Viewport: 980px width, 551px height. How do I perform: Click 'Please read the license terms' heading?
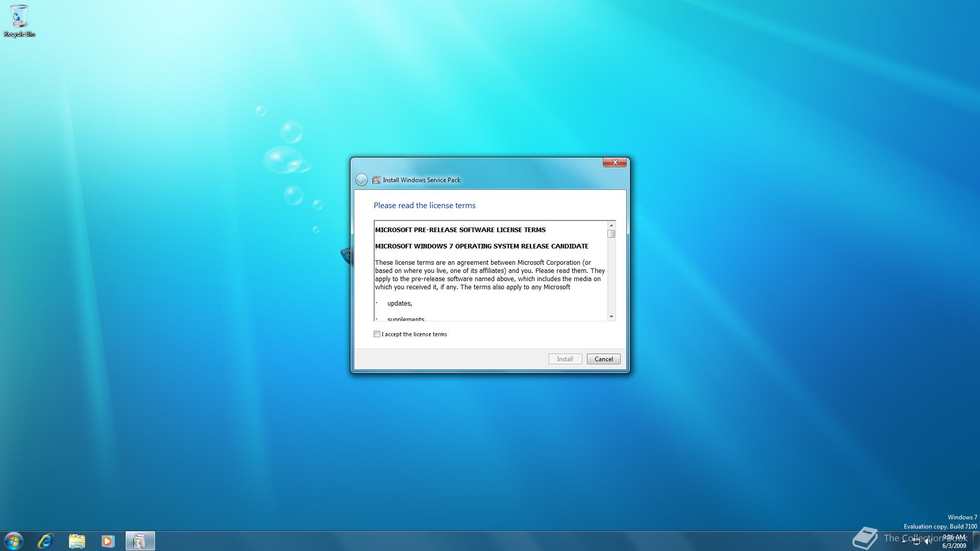425,206
